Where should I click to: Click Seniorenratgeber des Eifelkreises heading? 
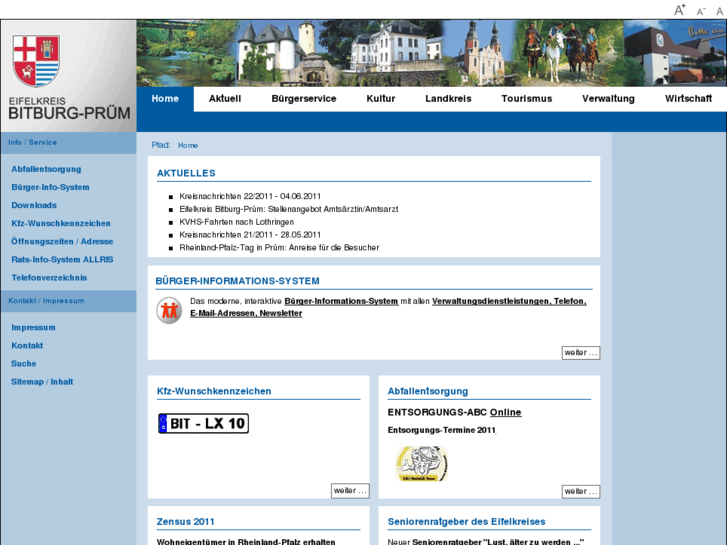(466, 522)
